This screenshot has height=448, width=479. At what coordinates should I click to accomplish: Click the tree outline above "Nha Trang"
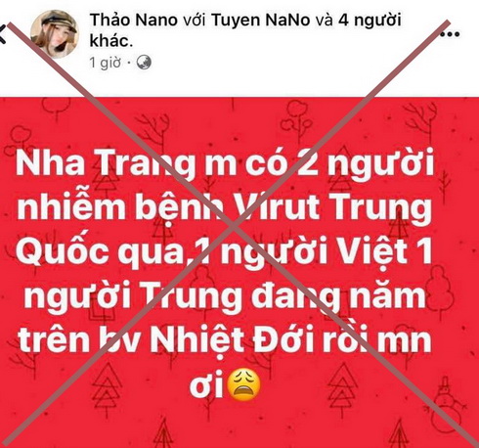pos(56,110)
